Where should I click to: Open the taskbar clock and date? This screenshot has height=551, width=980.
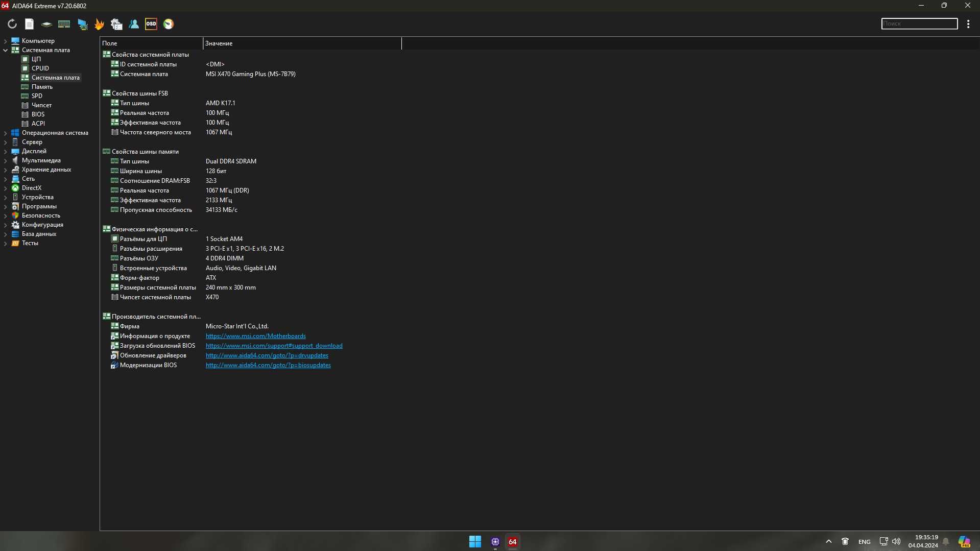(x=923, y=541)
